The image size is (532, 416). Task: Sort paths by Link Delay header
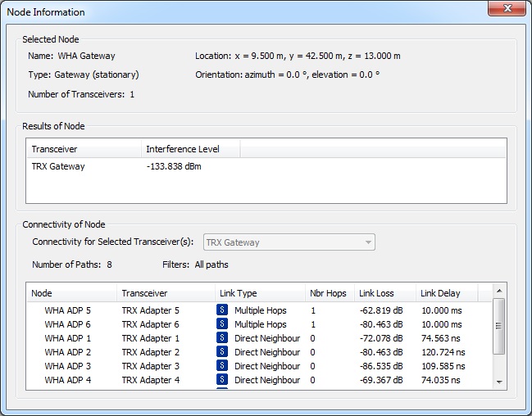pos(445,293)
